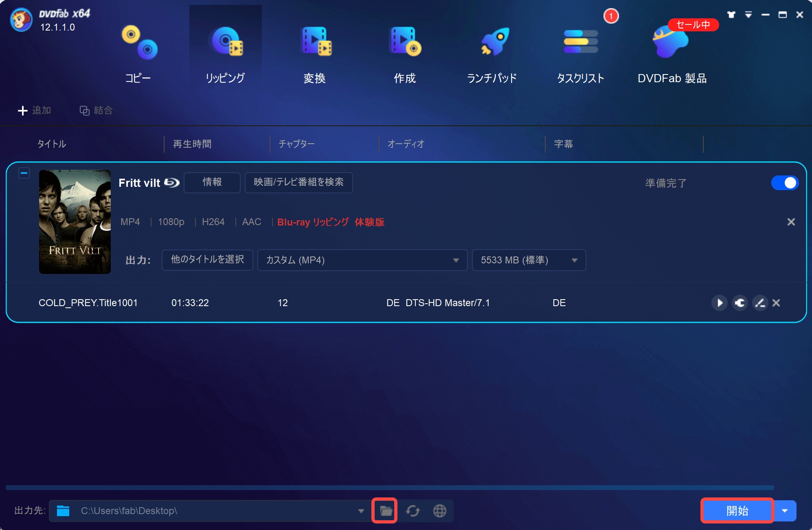Click the セール中 sale badge

693,25
